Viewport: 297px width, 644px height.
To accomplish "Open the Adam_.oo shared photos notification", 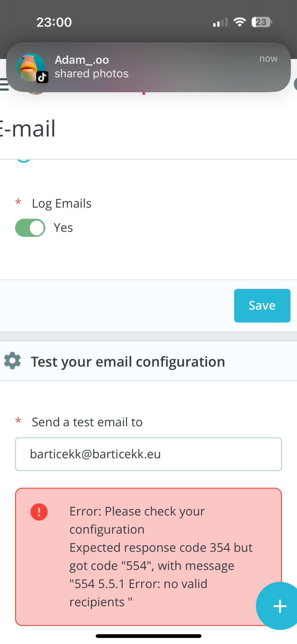I will pyautogui.click(x=148, y=67).
